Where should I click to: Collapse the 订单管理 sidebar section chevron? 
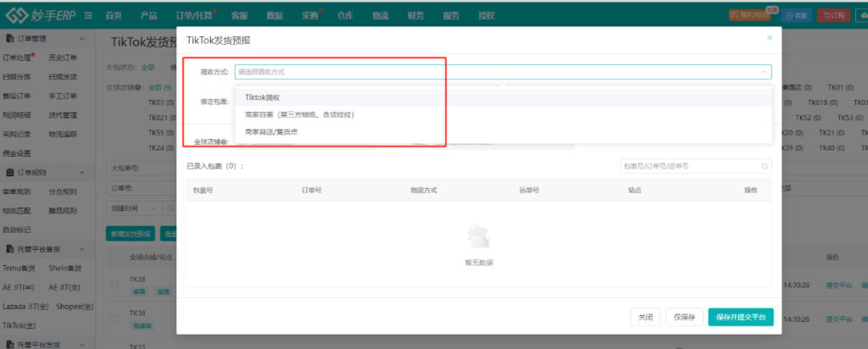pos(82,39)
